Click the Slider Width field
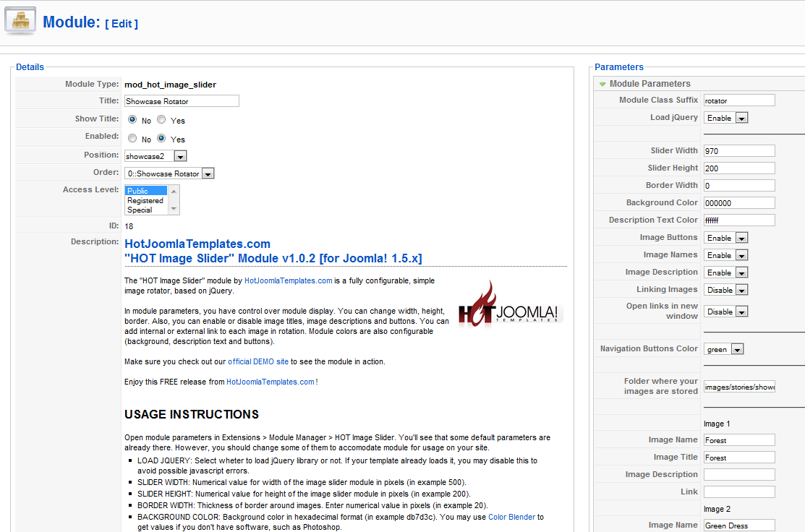805x532 pixels. click(739, 151)
